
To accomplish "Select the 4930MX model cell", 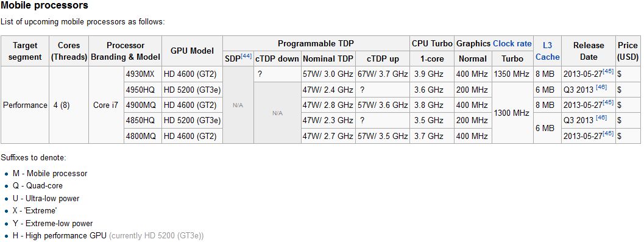I will (143, 74).
